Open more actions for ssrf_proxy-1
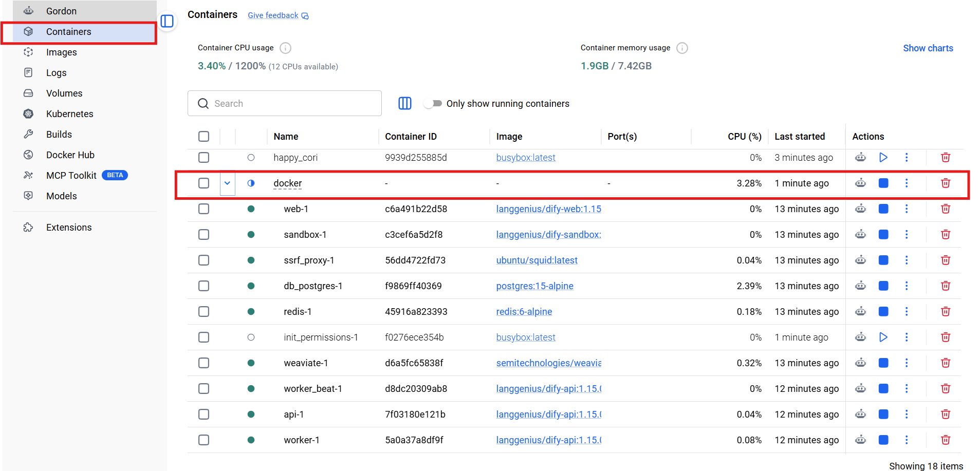The width and height of the screenshot is (980, 471). (x=907, y=260)
